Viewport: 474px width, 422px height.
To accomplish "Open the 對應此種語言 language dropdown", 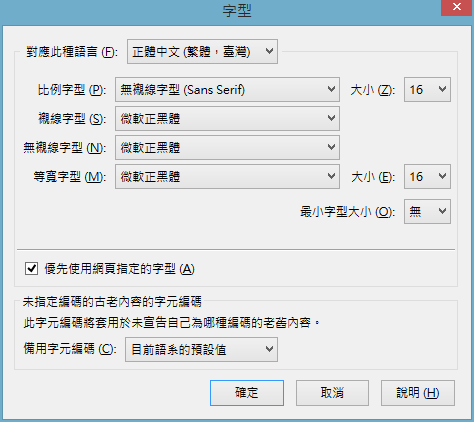I will pyautogui.click(x=202, y=52).
